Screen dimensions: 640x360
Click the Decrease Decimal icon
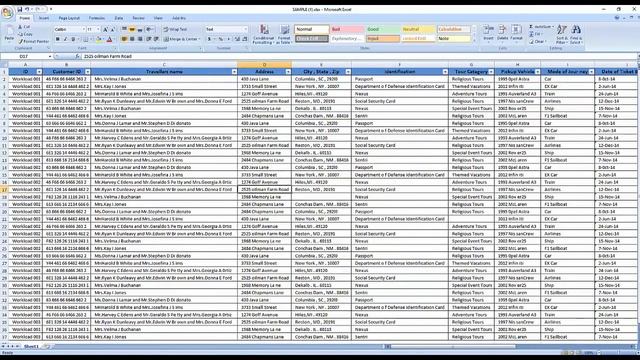pos(244,39)
